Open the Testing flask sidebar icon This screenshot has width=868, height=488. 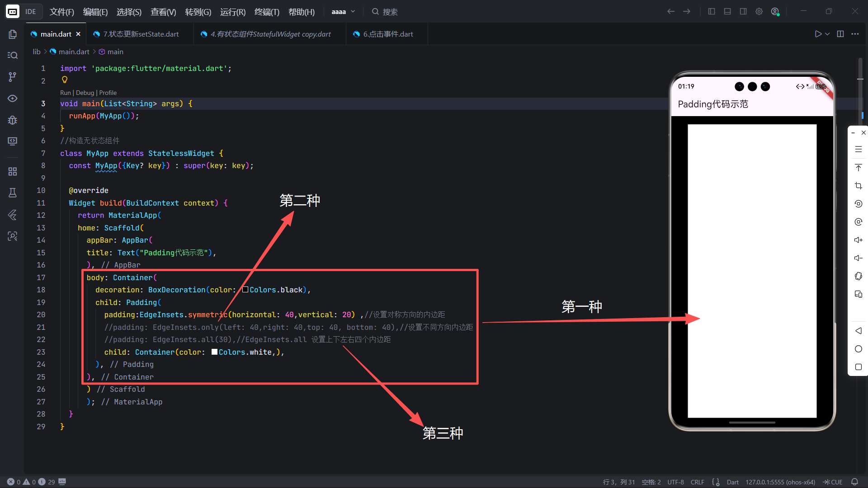[13, 193]
